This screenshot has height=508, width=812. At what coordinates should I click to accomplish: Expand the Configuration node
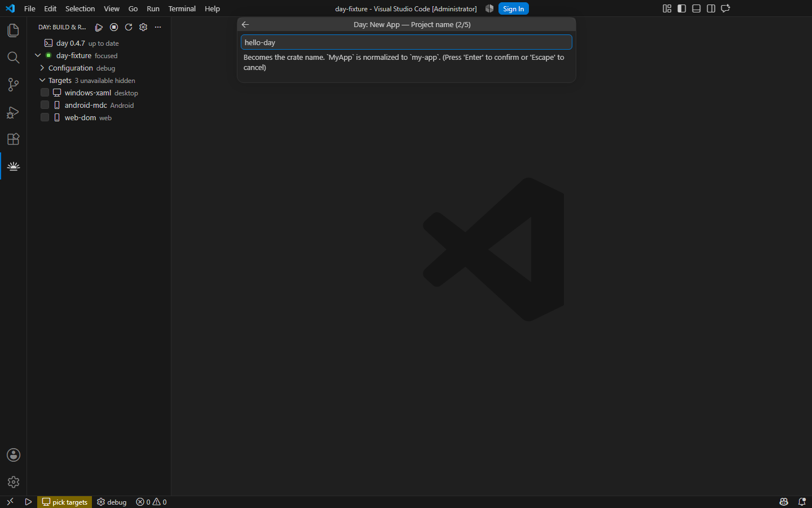tap(42, 68)
